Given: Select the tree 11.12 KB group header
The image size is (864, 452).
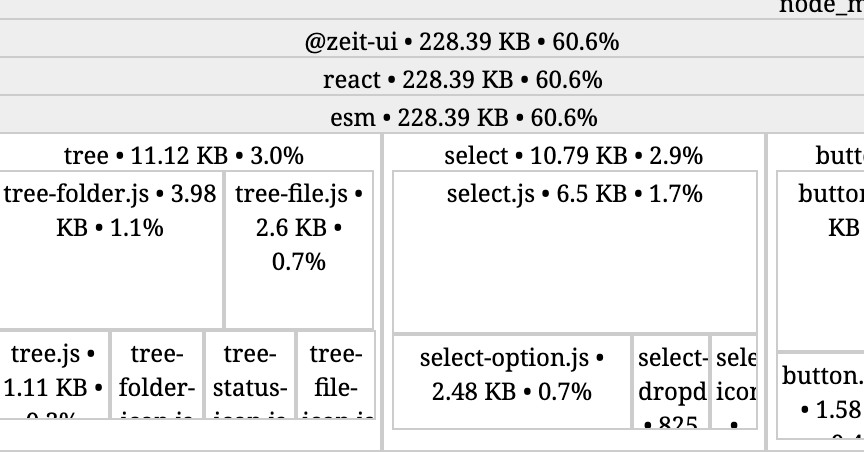Looking at the screenshot, I should (183, 155).
